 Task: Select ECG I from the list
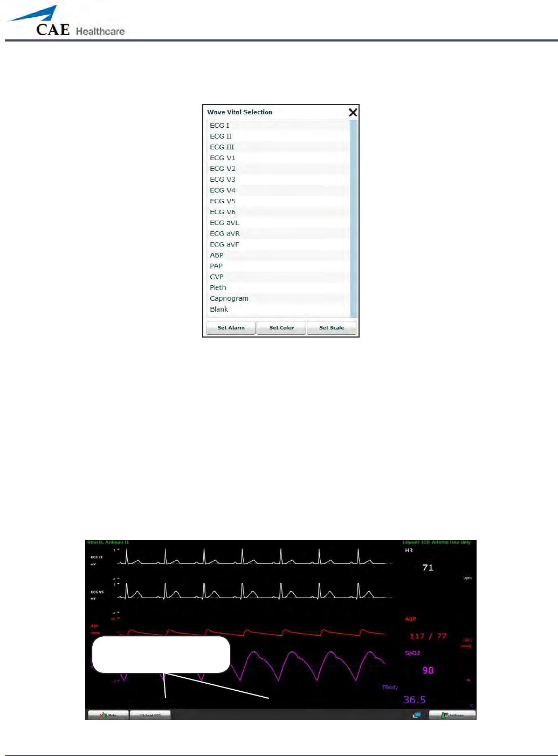278,125
